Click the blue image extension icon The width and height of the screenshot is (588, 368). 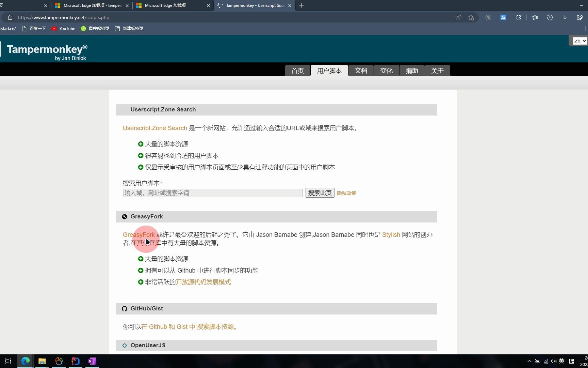[503, 17]
